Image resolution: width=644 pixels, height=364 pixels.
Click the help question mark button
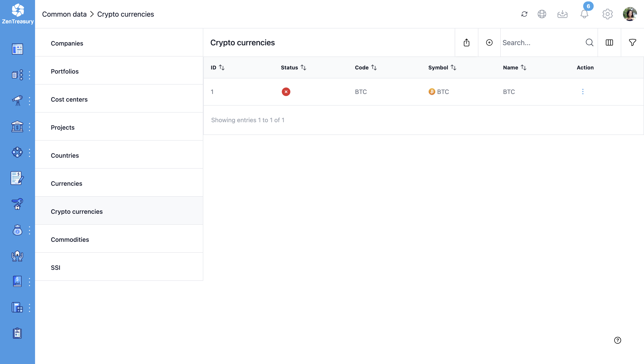point(617,340)
